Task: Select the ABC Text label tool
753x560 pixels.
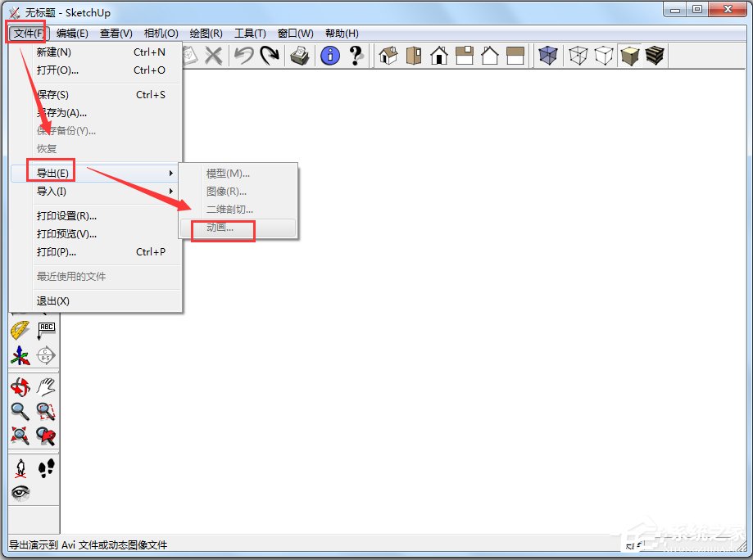Action: (x=46, y=331)
